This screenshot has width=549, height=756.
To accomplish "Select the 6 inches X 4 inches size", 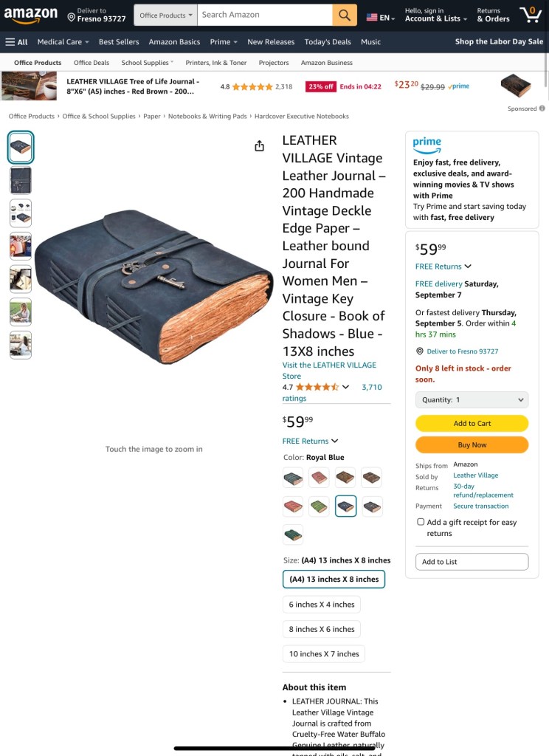I will pyautogui.click(x=322, y=604).
